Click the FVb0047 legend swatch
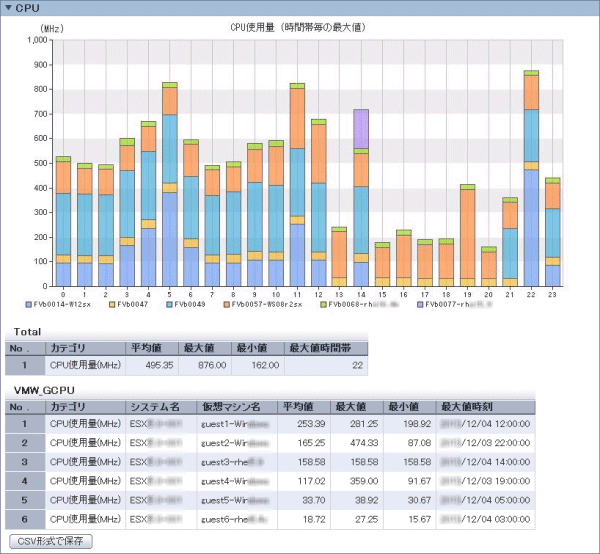This screenshot has height=554, width=600. (111, 303)
